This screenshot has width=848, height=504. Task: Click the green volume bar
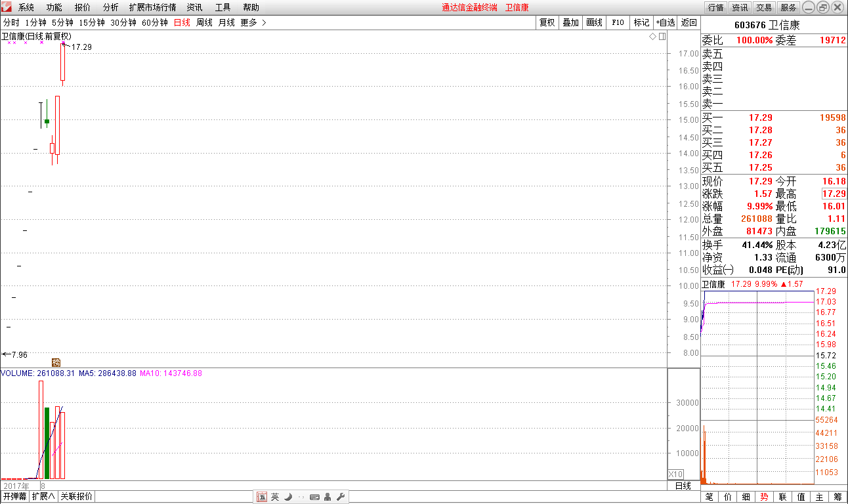(x=47, y=443)
